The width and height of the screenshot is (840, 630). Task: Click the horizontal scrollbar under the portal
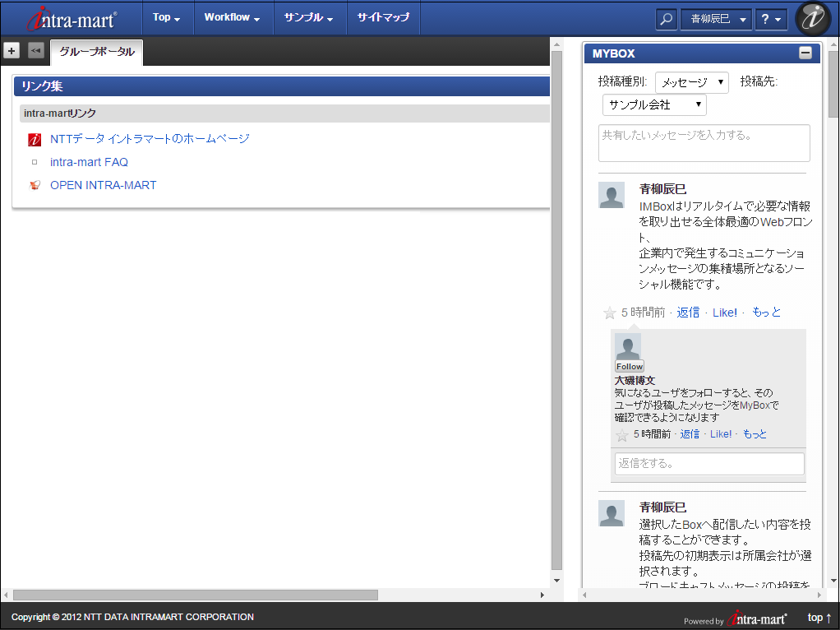click(x=195, y=595)
